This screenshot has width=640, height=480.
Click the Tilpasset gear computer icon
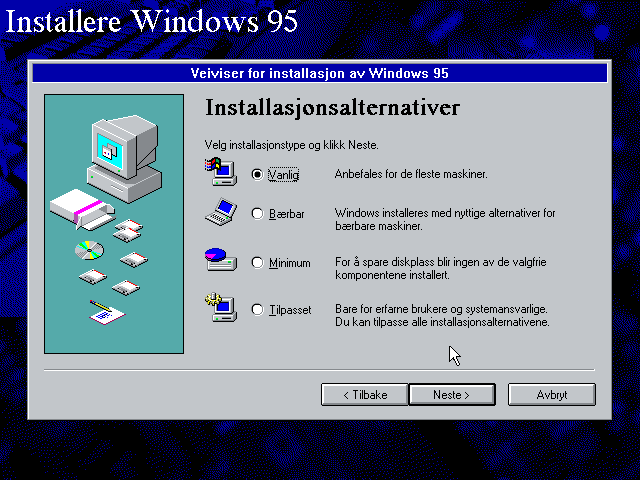pyautogui.click(x=221, y=307)
